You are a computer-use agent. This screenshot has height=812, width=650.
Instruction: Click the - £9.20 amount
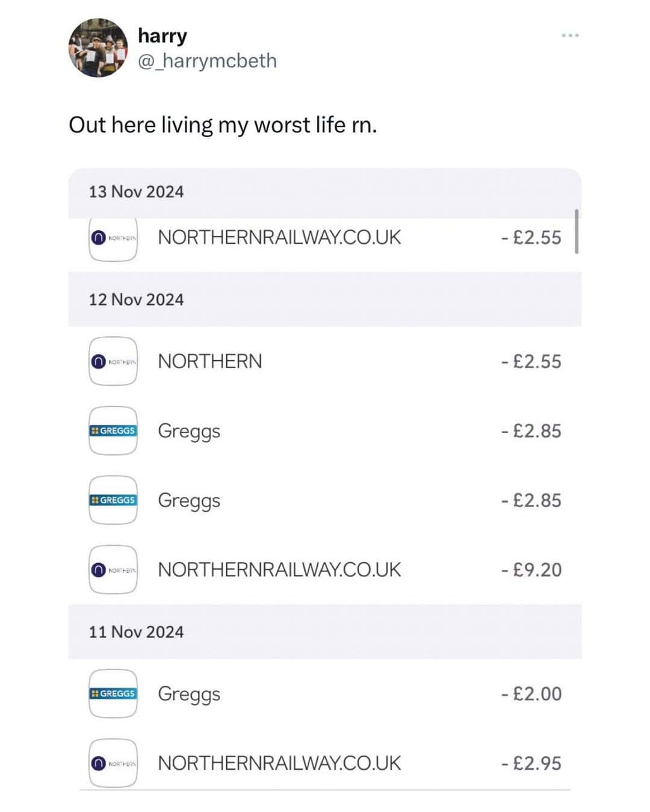click(x=531, y=570)
